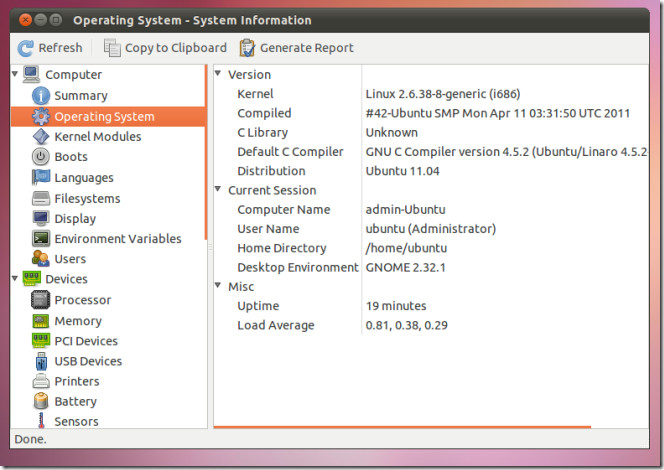Select the "admin-Ubuntu" value
Screen dimensions: 664x470
tap(405, 210)
